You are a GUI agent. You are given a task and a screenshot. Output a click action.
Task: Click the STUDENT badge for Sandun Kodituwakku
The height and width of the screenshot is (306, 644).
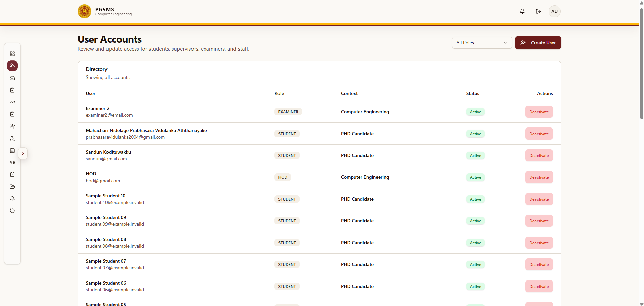click(x=287, y=155)
